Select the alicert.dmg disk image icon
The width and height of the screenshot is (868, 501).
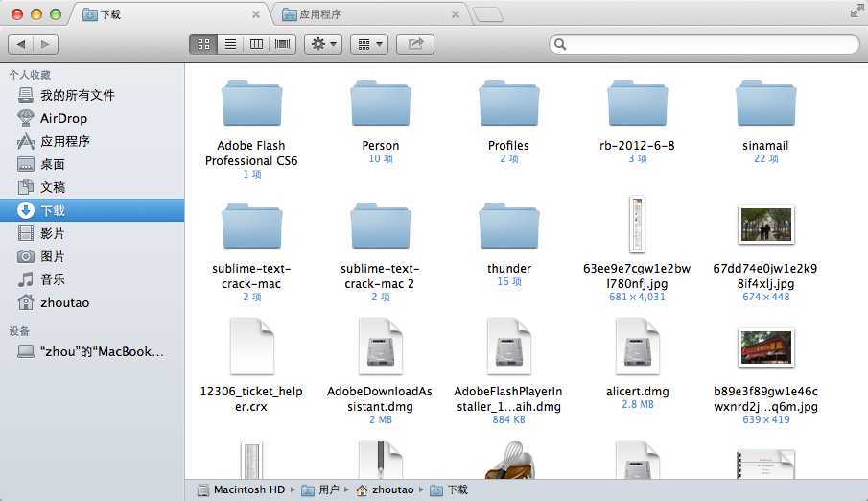point(637,346)
